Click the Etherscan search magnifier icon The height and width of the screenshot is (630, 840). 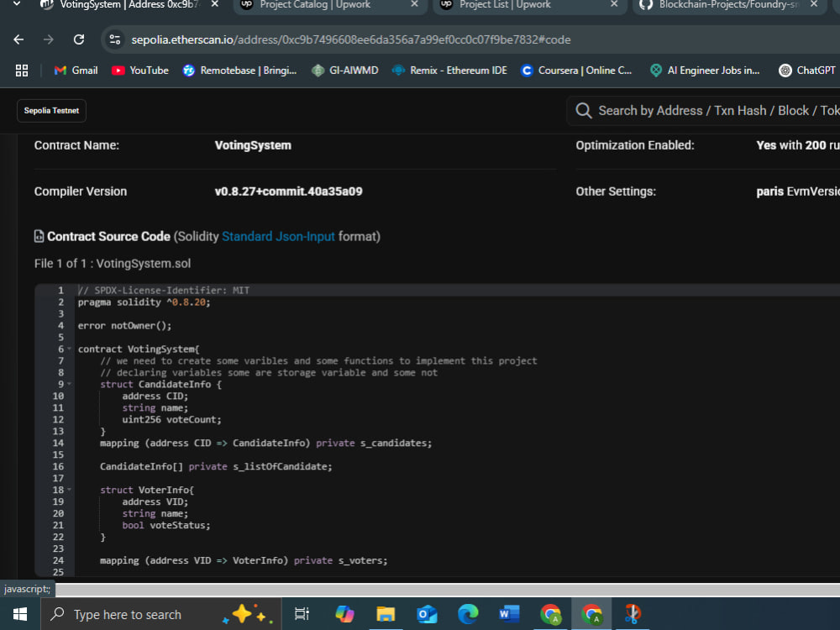click(x=584, y=111)
